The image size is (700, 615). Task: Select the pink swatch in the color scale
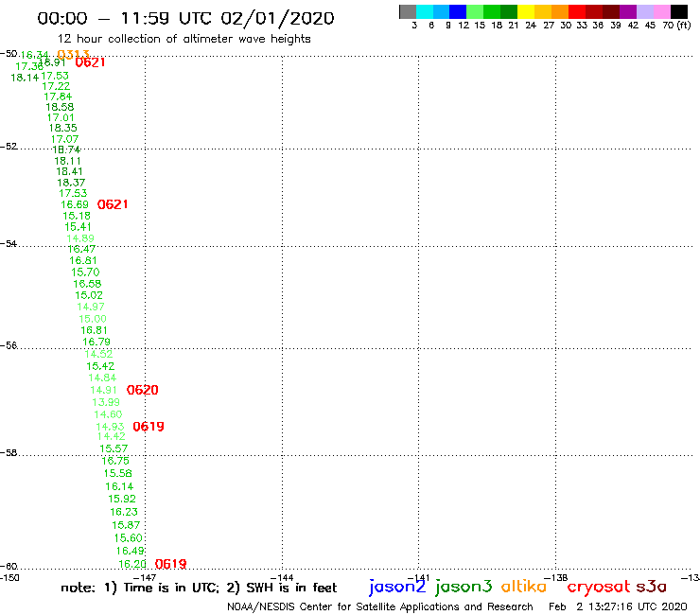pyautogui.click(x=662, y=11)
